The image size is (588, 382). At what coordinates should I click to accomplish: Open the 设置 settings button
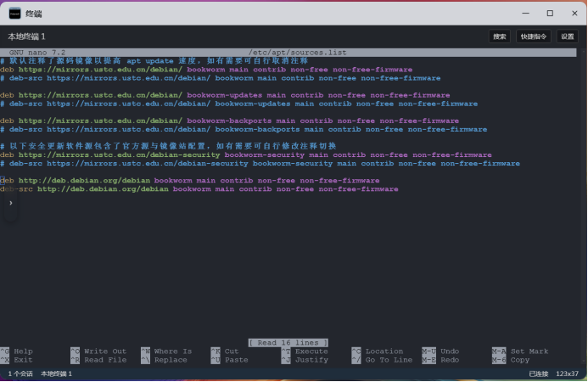(568, 37)
